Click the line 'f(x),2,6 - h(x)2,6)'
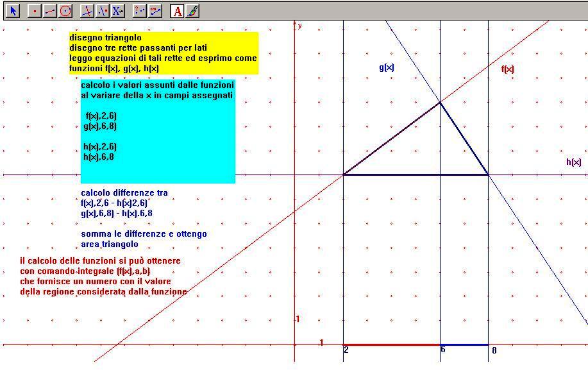Viewport: 588px width, 374px height. [114, 203]
